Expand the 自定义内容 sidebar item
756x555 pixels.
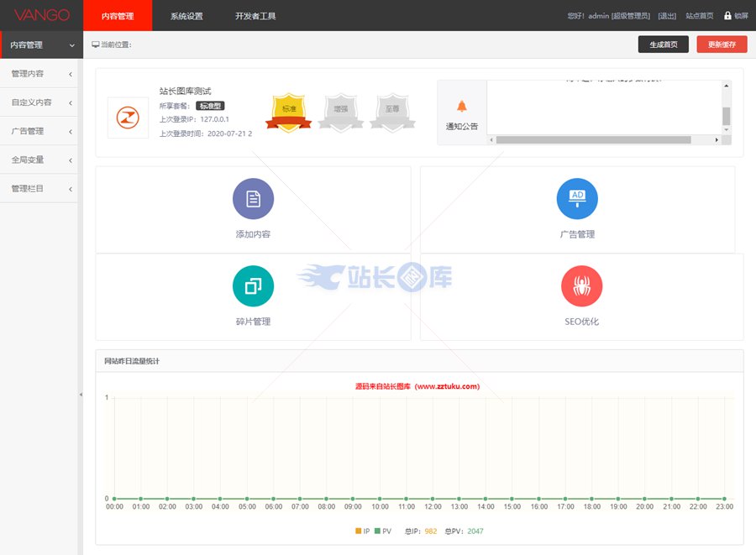click(39, 102)
